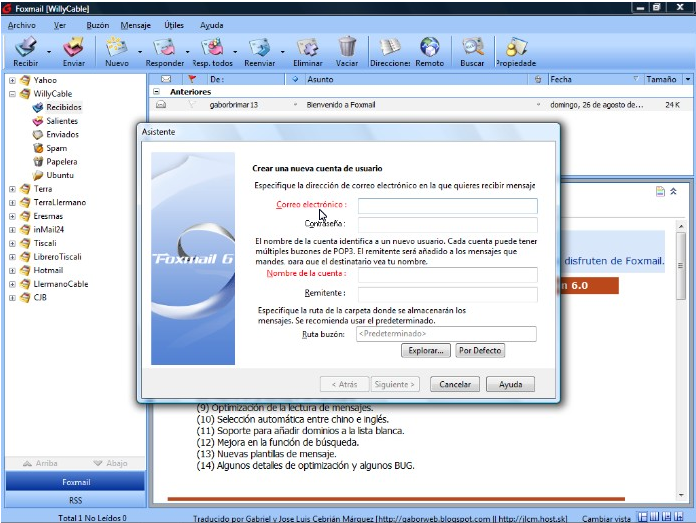Expand the Yahoo account tree
Image resolution: width=696 pixels, height=523 pixels.
[12, 80]
